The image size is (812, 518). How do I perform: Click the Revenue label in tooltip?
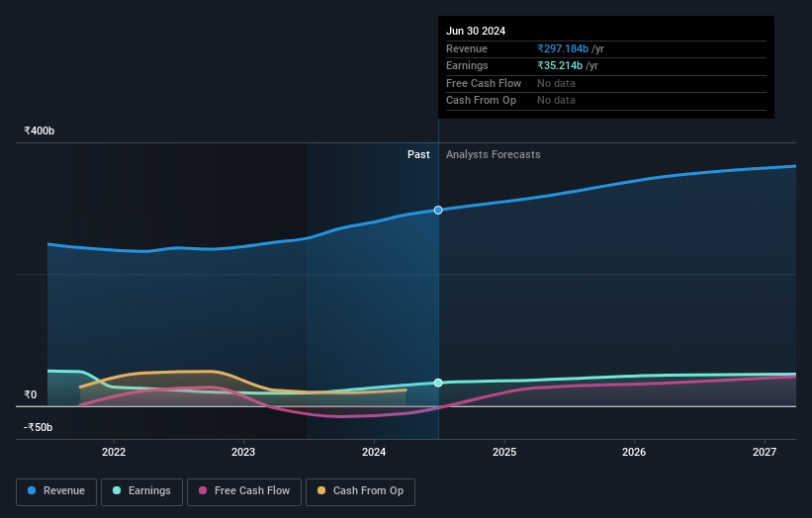tap(467, 48)
